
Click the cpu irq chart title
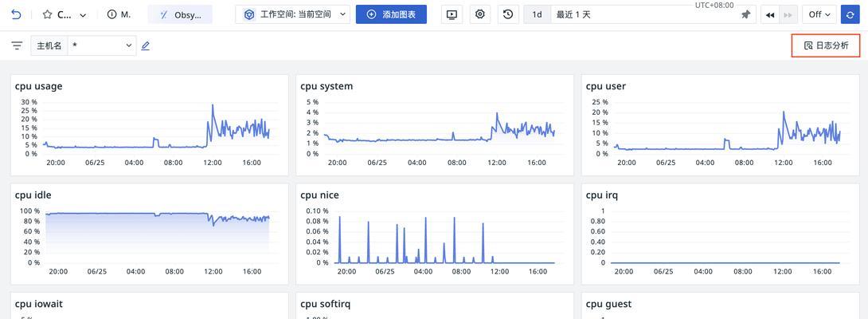tap(602, 195)
